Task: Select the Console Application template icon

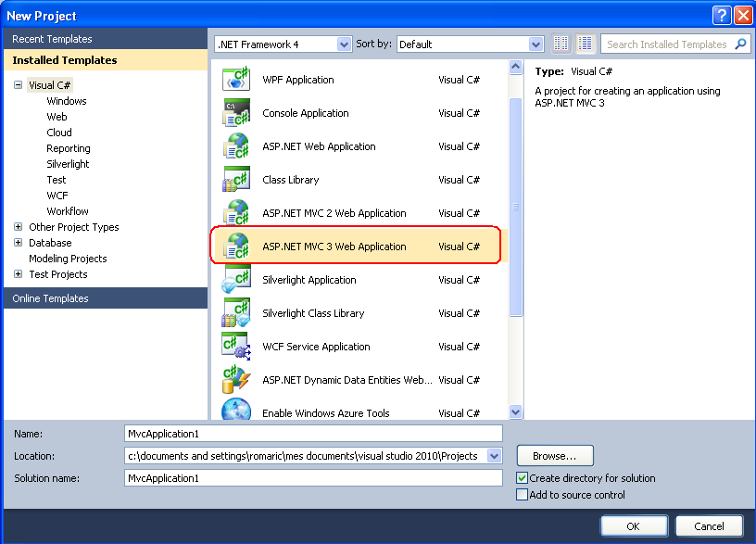Action: 236,113
